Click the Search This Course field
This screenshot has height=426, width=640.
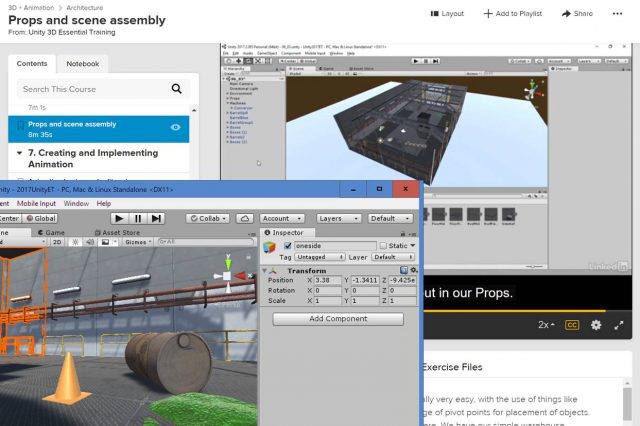(103, 89)
